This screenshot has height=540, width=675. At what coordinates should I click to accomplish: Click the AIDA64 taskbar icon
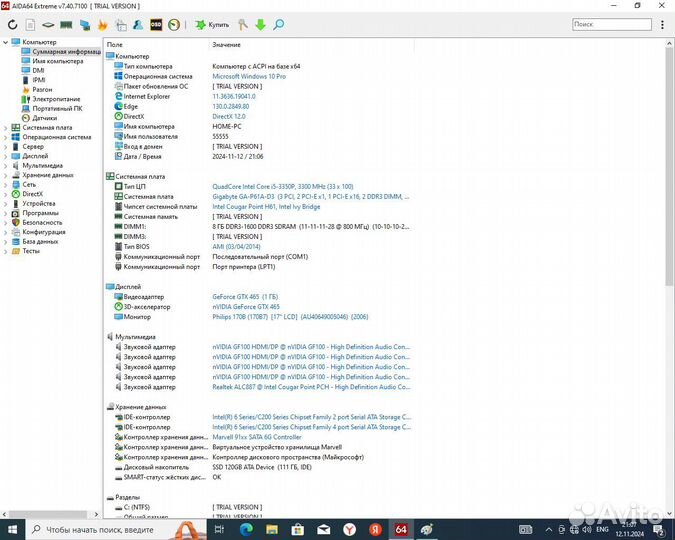401,529
